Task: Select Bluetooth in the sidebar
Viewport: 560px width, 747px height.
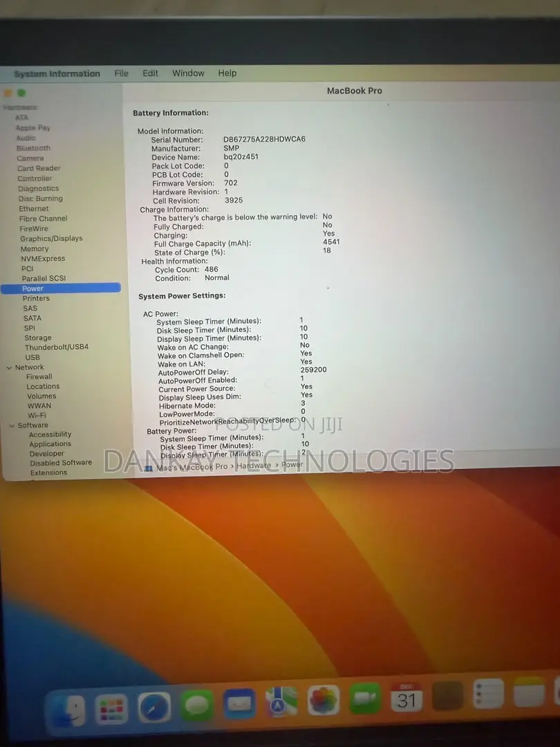Action: click(33, 148)
